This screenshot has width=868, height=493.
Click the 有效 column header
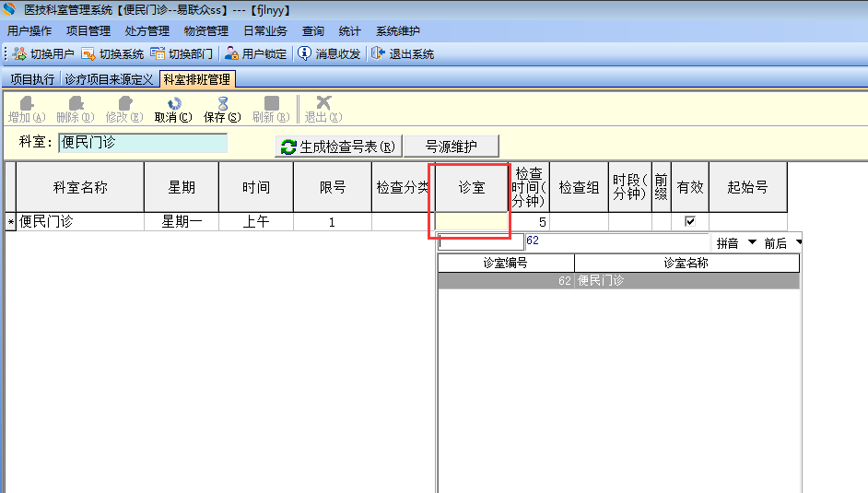click(x=690, y=187)
